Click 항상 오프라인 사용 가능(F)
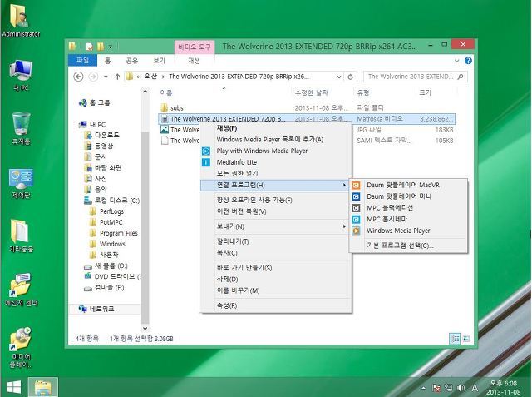The width and height of the screenshot is (532, 397). (275, 200)
